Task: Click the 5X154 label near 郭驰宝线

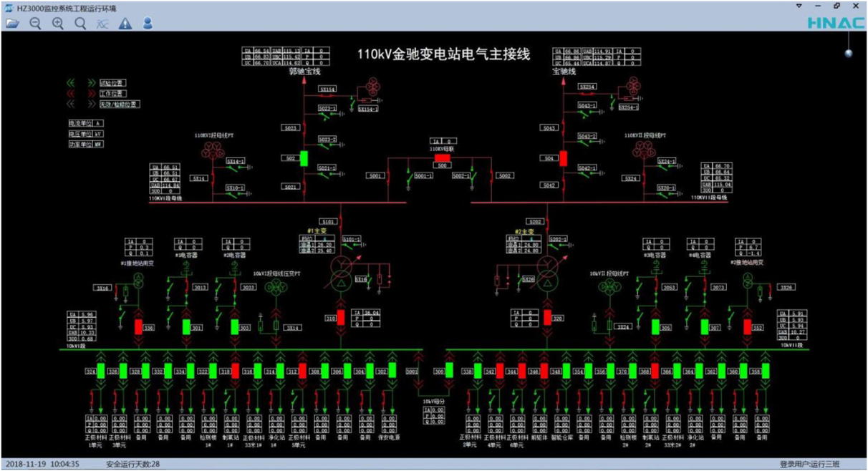Action: click(x=327, y=89)
